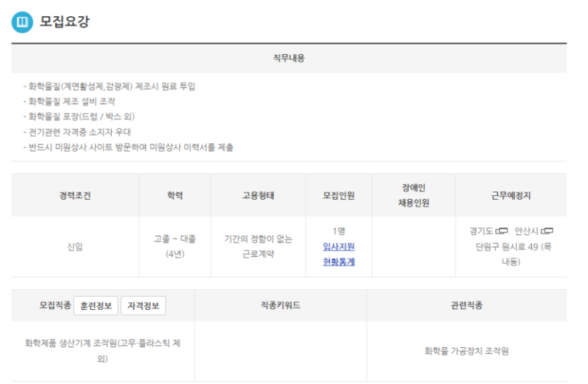Click the 경력조건 column header
This screenshot has width=588, height=384.
(x=75, y=195)
